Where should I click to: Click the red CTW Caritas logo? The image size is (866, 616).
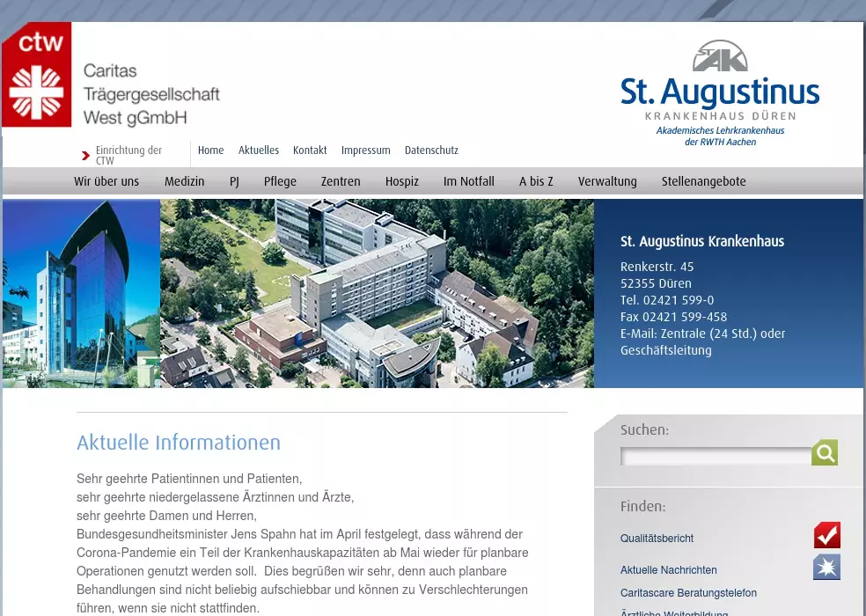[x=37, y=75]
